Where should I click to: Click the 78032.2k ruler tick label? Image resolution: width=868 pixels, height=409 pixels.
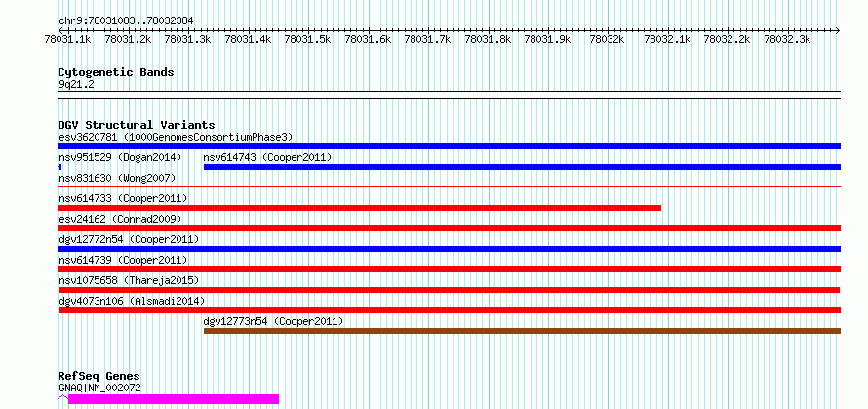coord(728,40)
